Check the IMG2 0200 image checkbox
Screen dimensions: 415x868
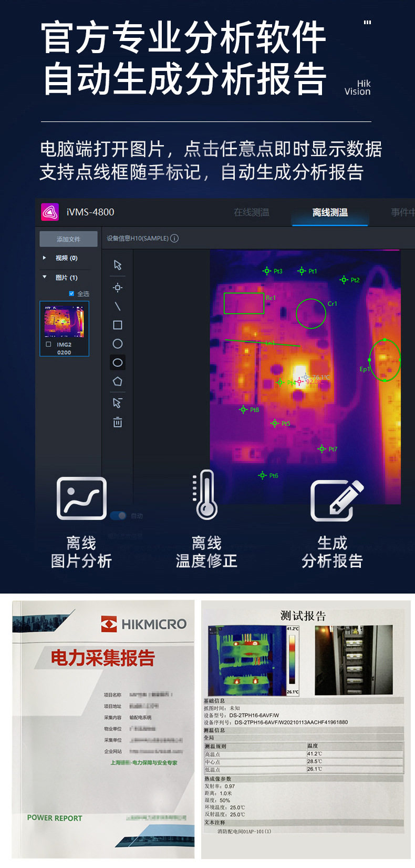pos(48,344)
